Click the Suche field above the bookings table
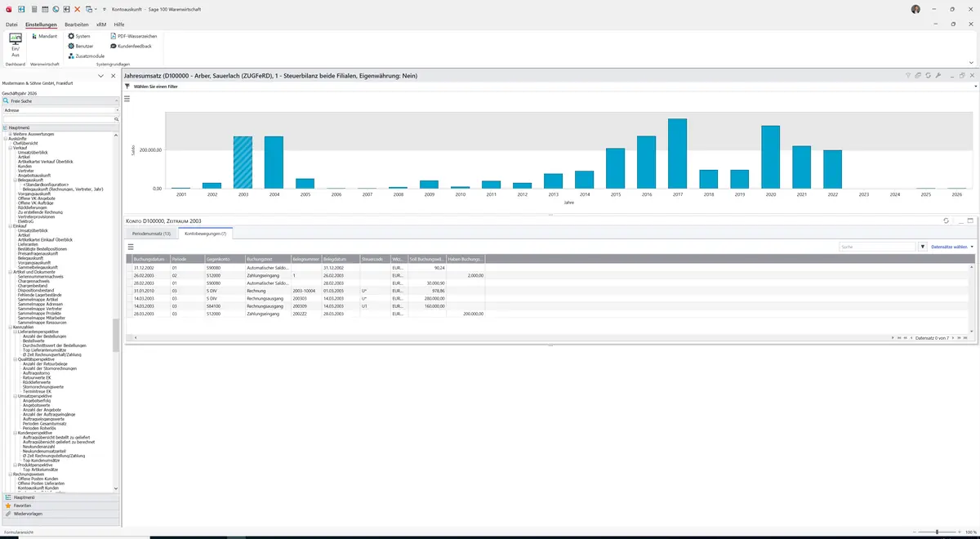Screen dimensions: 980x539 [877, 247]
